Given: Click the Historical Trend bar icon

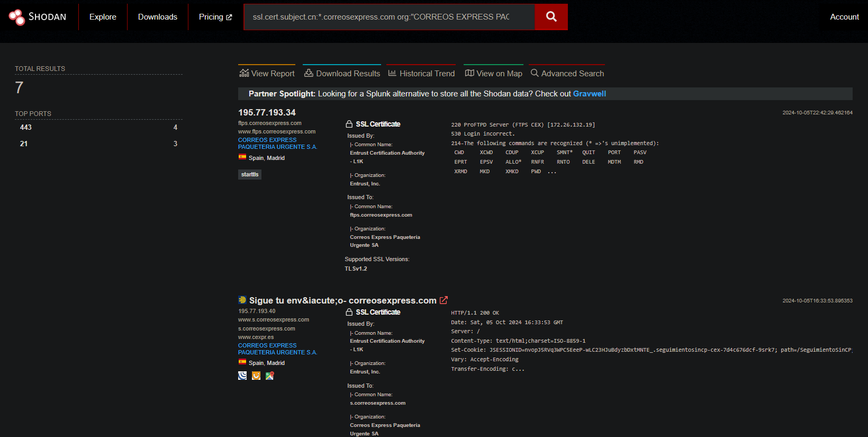Looking at the screenshot, I should (x=392, y=73).
